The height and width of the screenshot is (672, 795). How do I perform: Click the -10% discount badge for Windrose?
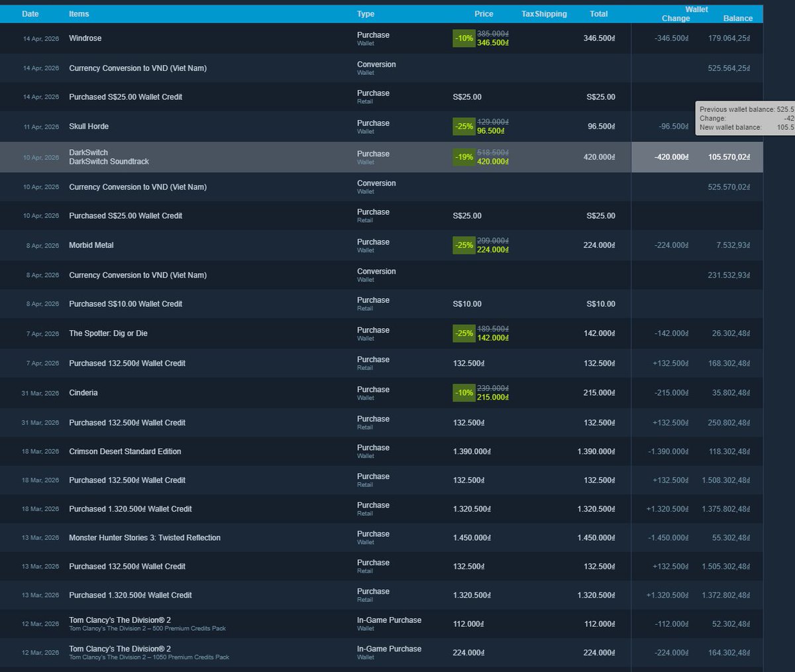pos(464,38)
